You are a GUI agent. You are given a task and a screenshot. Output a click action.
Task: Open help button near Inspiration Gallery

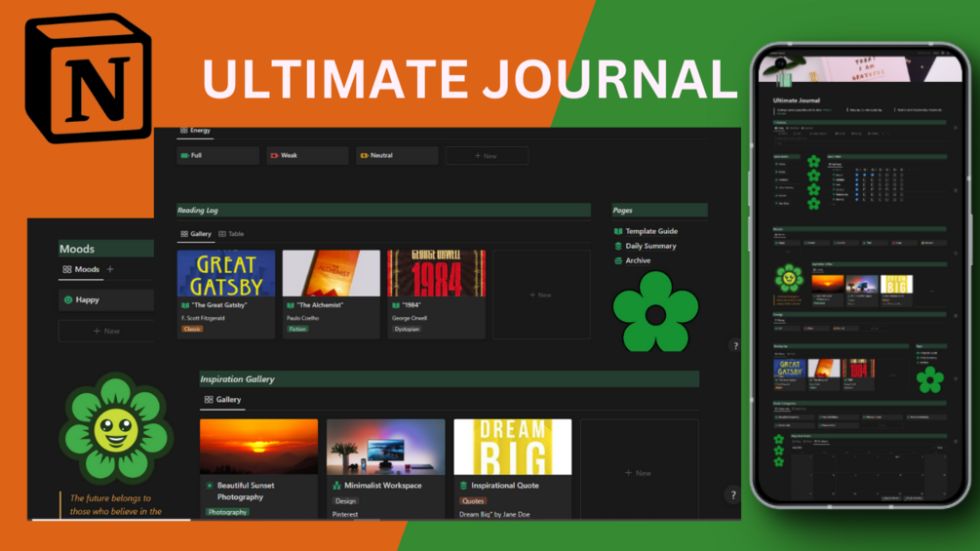pyautogui.click(x=733, y=495)
